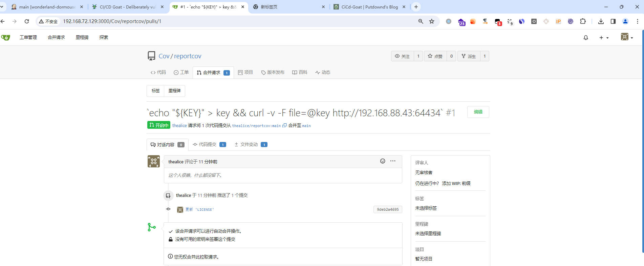Reload the page
This screenshot has width=644, height=266.
pyautogui.click(x=27, y=21)
